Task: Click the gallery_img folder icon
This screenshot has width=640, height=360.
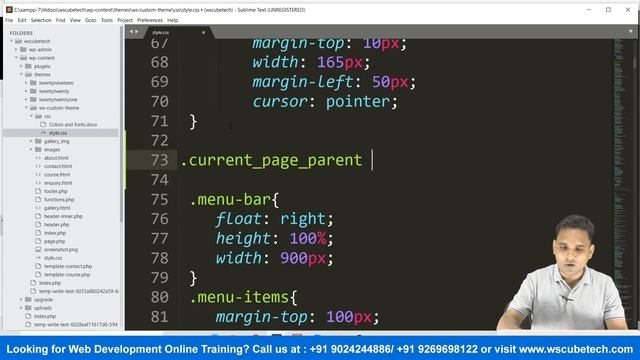Action: (38, 141)
